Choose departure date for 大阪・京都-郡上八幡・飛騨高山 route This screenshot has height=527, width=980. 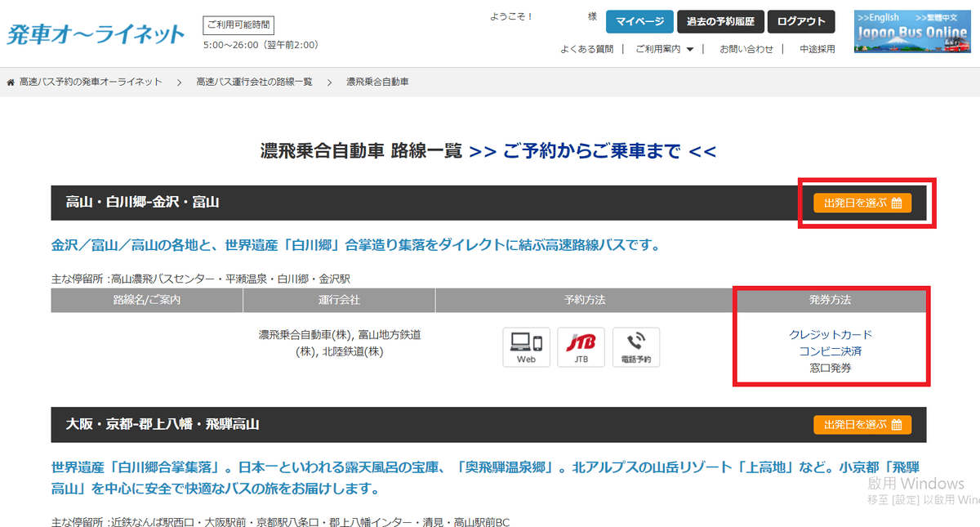[862, 425]
